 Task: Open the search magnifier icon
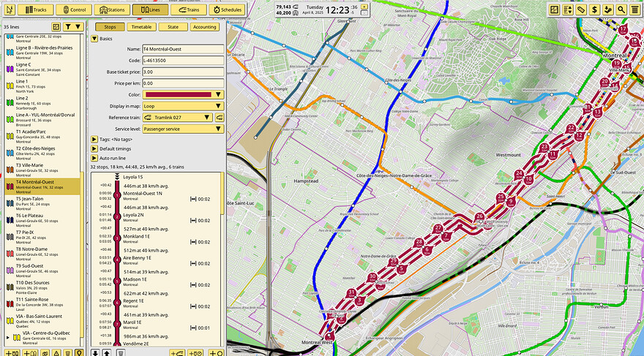(621, 10)
